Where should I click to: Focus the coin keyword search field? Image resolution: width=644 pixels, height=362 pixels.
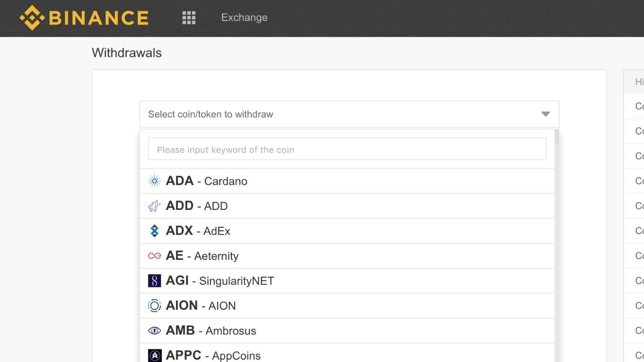coord(347,150)
